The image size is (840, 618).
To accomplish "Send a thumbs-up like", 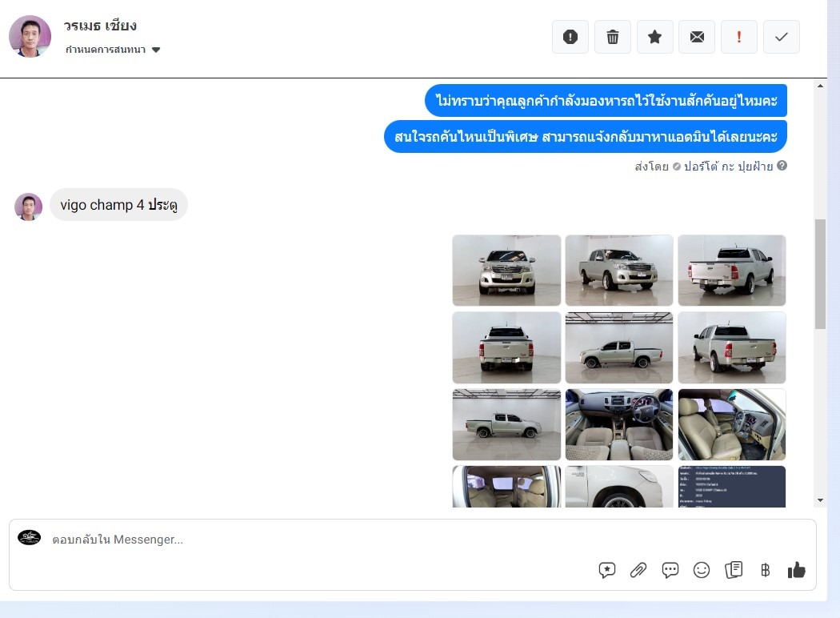I will point(796,570).
